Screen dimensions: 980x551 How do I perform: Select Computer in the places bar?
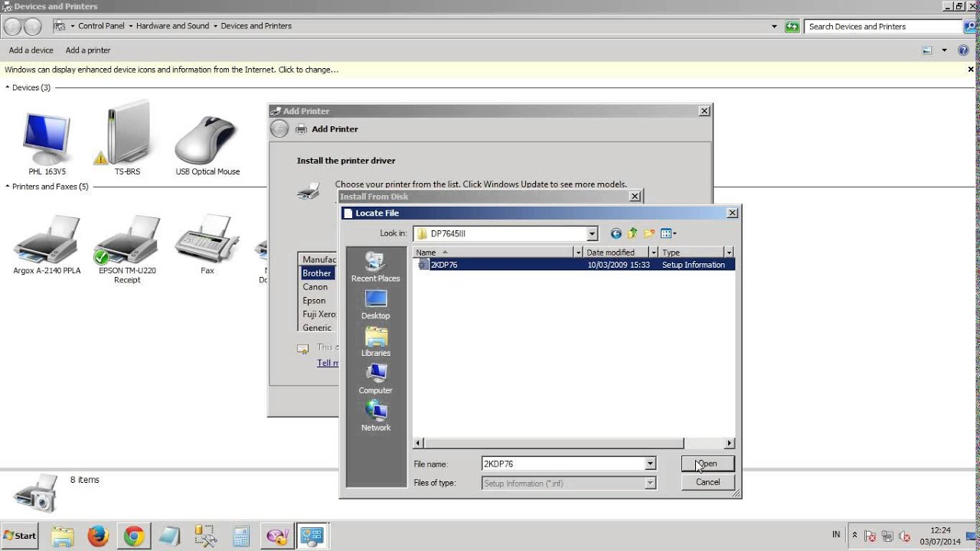375,380
